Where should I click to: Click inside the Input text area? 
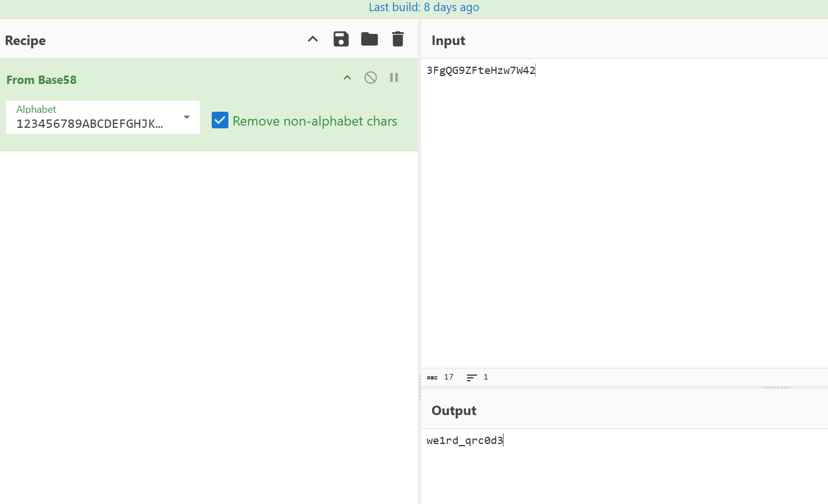coord(611,167)
